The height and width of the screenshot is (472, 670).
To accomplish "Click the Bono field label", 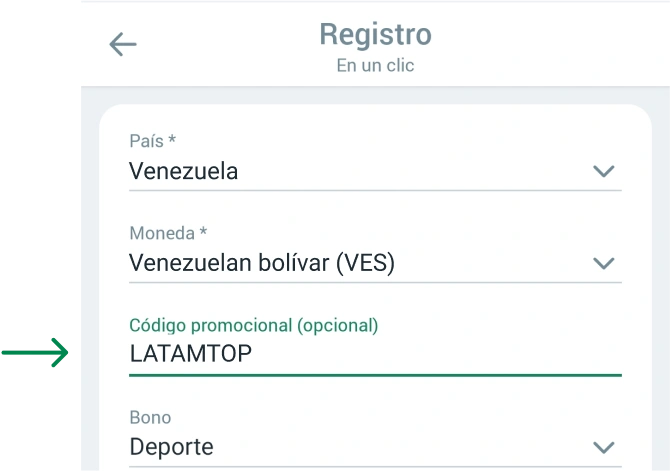I will click(x=150, y=417).
